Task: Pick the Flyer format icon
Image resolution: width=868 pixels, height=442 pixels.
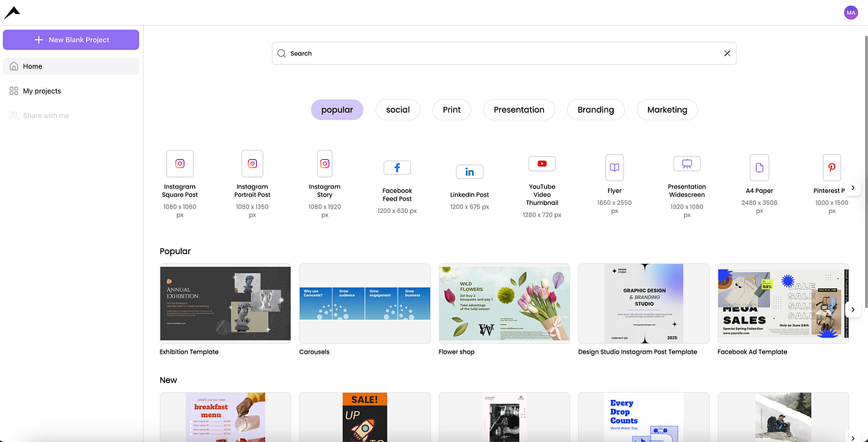Action: tap(615, 167)
